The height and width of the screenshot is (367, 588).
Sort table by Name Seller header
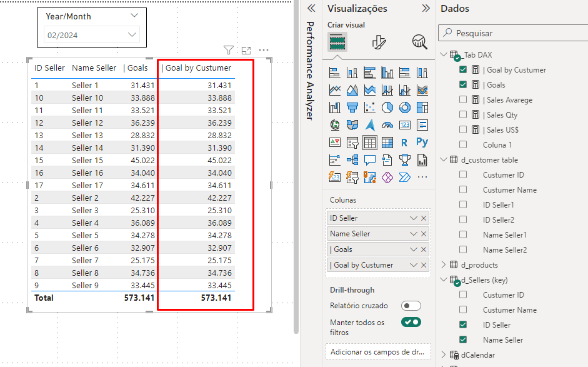point(94,68)
